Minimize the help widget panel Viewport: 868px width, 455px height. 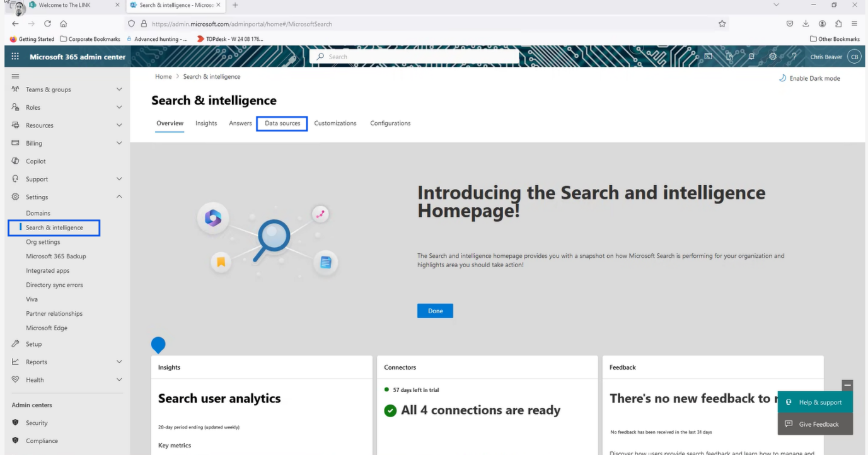click(x=848, y=385)
